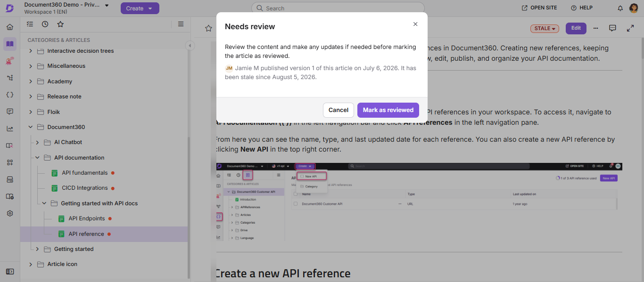The image size is (644, 282).
Task: Open the AI assistant icon in sidebar
Action: tap(10, 61)
